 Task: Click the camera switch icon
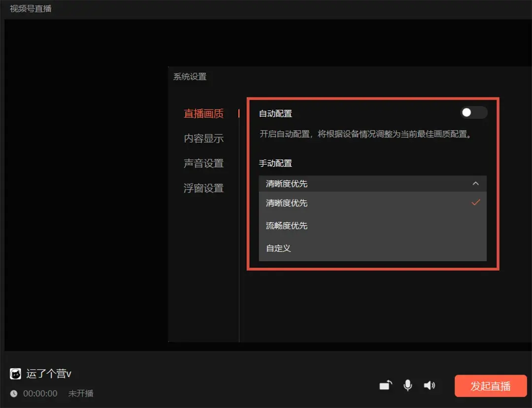(x=386, y=385)
